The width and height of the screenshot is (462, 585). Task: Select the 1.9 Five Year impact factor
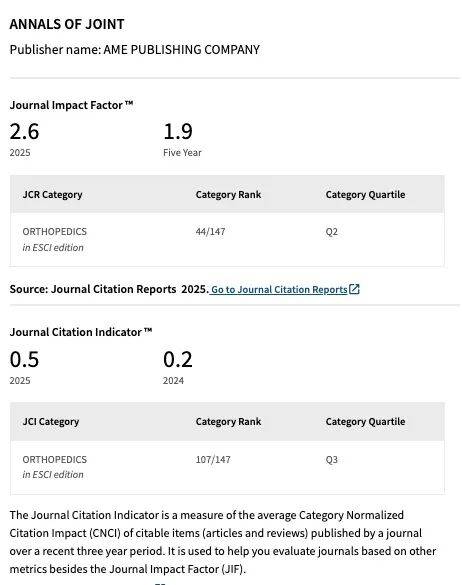pyautogui.click(x=178, y=131)
